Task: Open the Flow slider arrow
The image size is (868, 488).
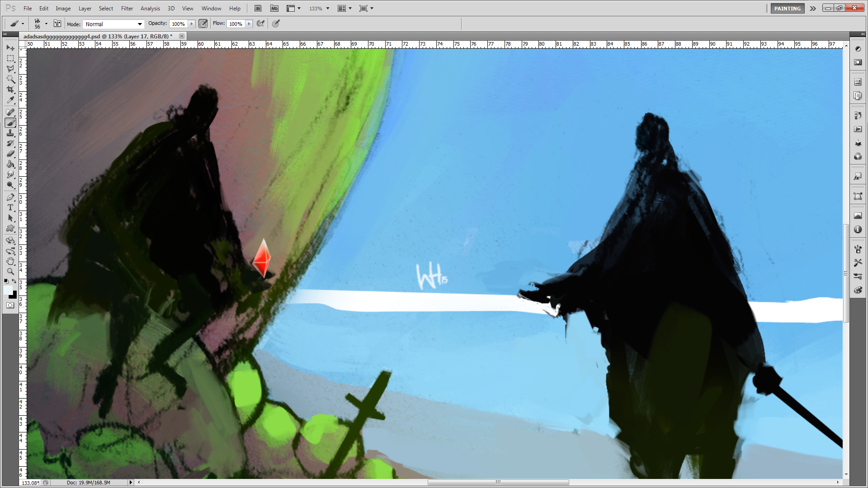Action: click(x=249, y=23)
